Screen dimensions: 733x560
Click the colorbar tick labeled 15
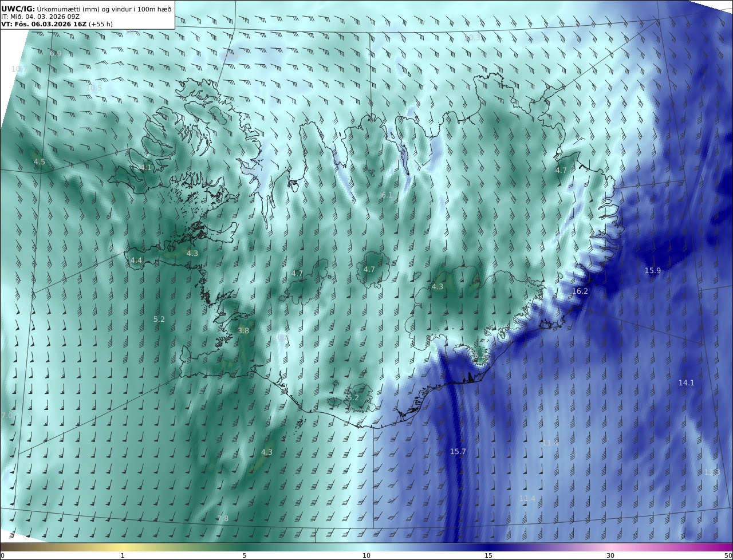488,555
